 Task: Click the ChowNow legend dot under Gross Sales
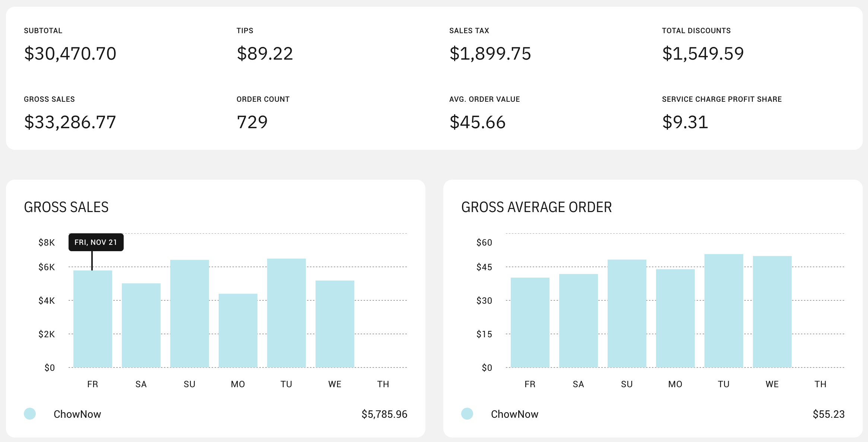coord(30,414)
